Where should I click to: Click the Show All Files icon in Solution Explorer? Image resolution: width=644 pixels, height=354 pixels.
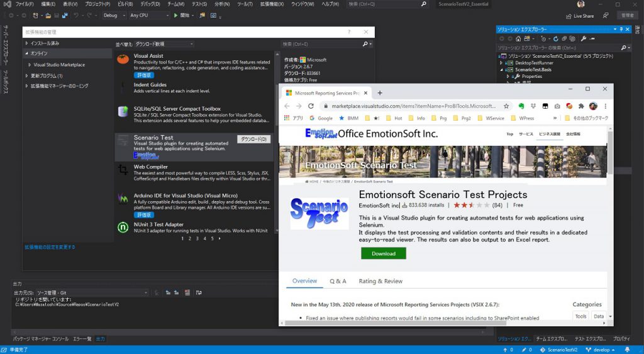(x=572, y=38)
